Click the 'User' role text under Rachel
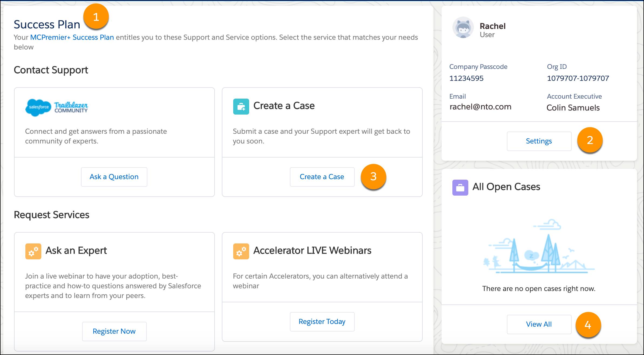644x355 pixels. point(487,35)
